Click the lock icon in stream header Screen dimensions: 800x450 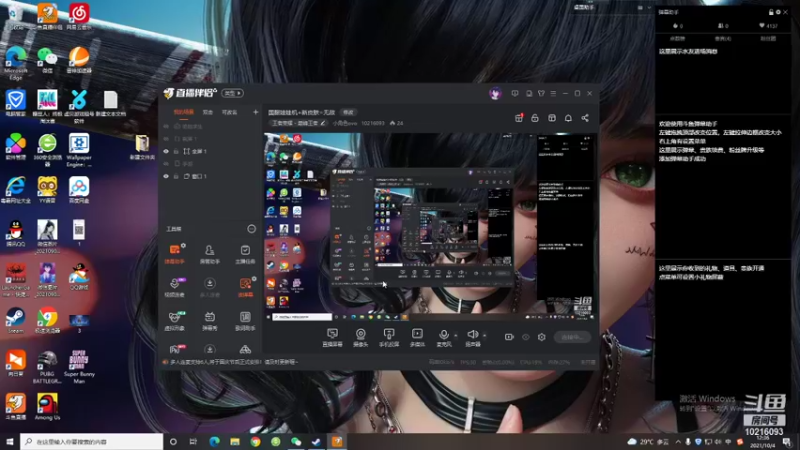point(535,118)
